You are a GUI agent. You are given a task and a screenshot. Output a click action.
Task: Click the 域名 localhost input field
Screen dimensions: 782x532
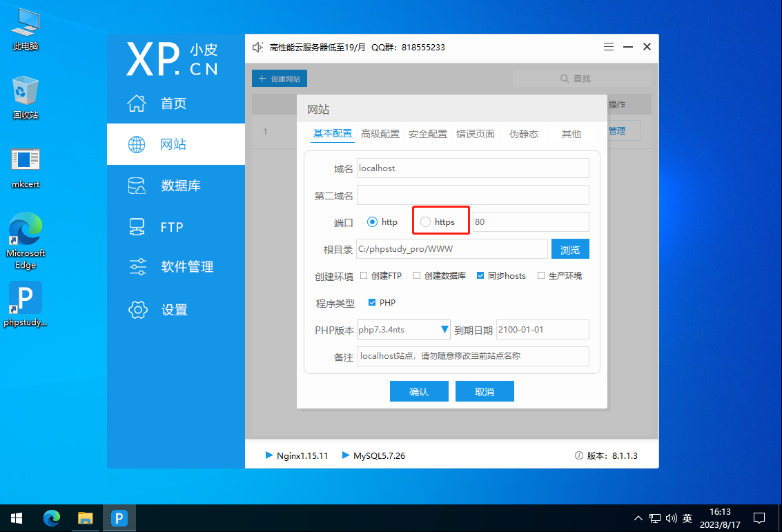point(473,168)
